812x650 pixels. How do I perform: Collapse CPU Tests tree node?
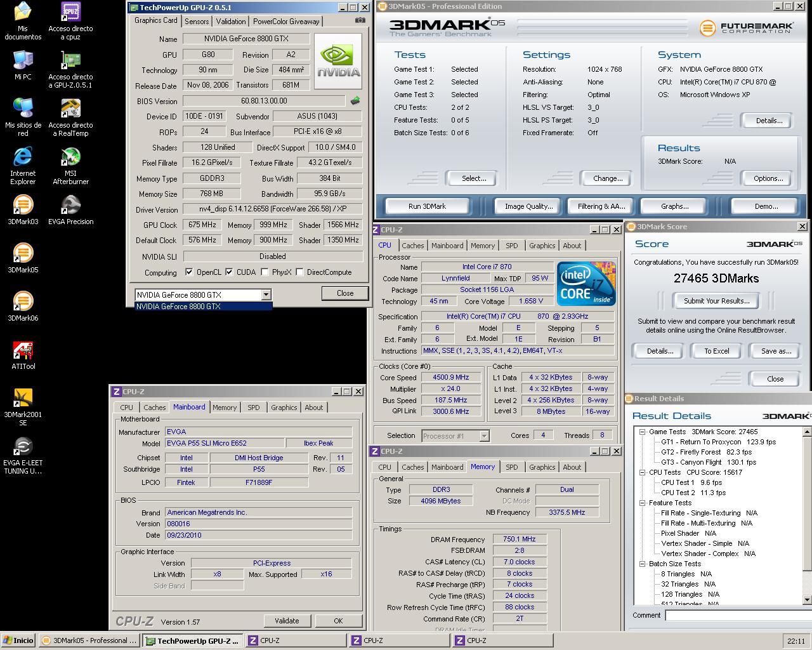click(x=643, y=472)
